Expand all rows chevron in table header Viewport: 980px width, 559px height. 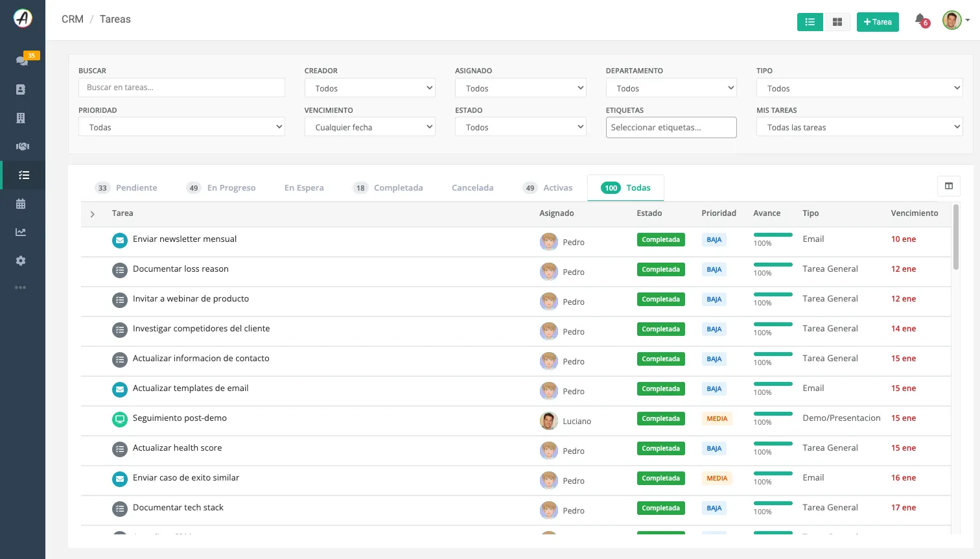pos(93,214)
